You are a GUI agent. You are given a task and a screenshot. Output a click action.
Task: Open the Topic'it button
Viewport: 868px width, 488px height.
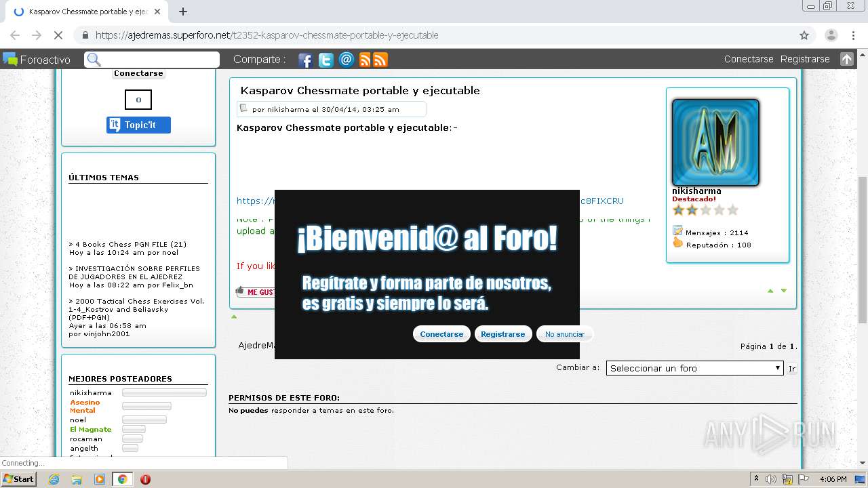[x=138, y=125]
